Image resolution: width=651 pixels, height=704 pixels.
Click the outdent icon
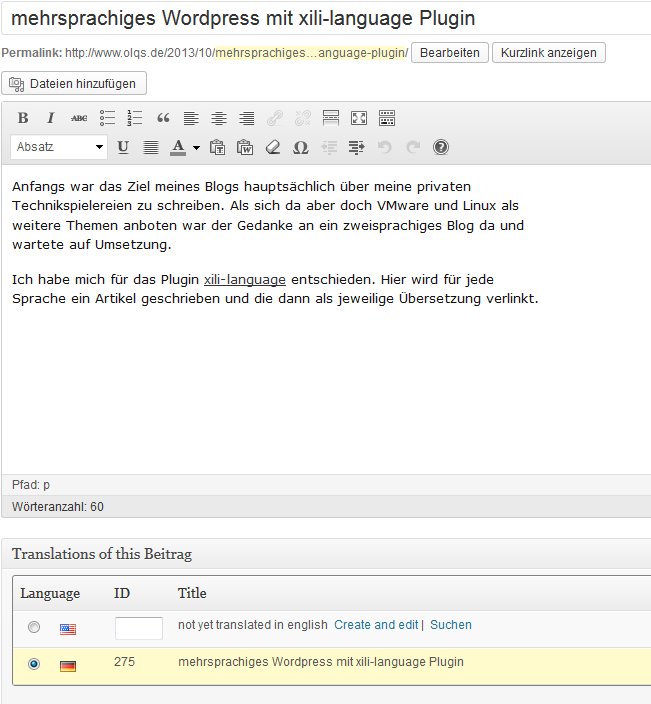click(329, 147)
